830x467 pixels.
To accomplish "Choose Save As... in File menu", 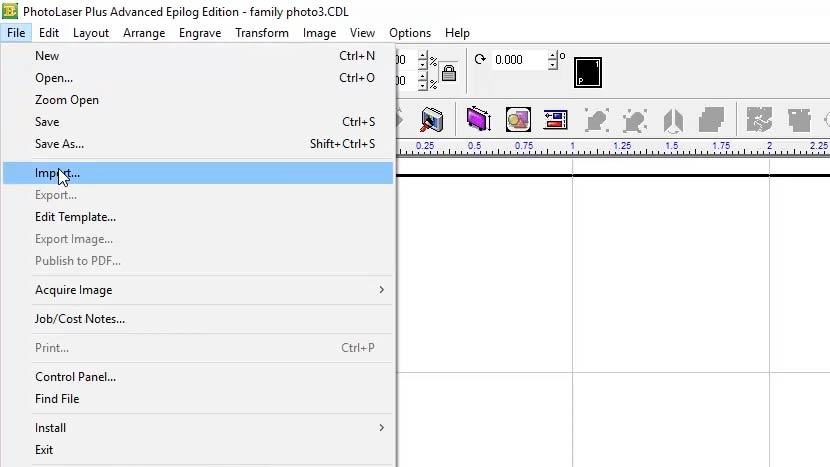I will [60, 144].
